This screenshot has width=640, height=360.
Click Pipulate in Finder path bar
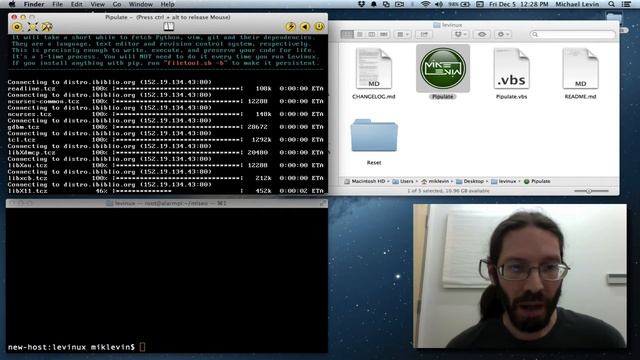pyautogui.click(x=537, y=181)
